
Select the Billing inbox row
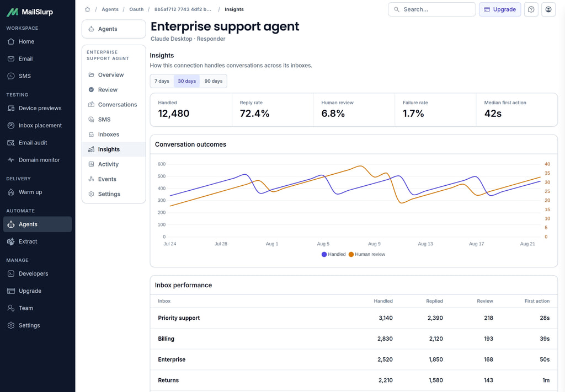[354, 339]
